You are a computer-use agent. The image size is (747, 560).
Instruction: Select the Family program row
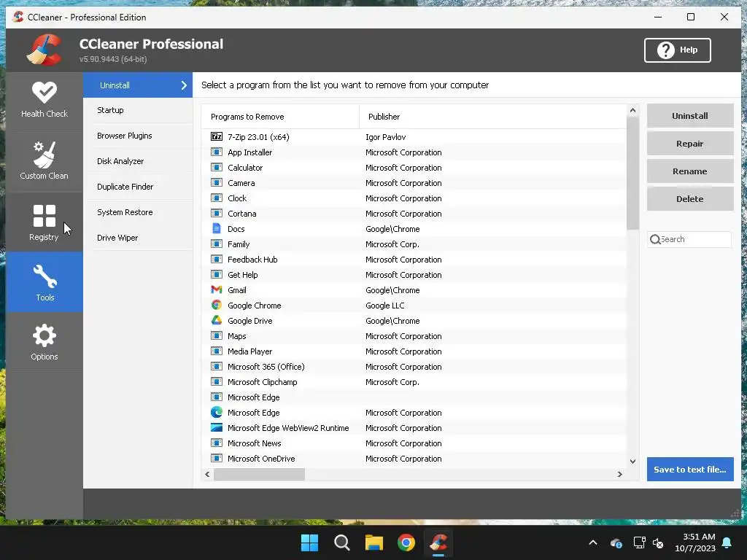[x=414, y=244]
